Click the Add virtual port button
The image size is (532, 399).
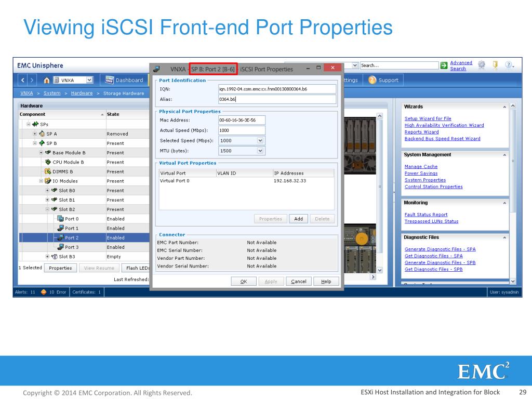click(299, 219)
